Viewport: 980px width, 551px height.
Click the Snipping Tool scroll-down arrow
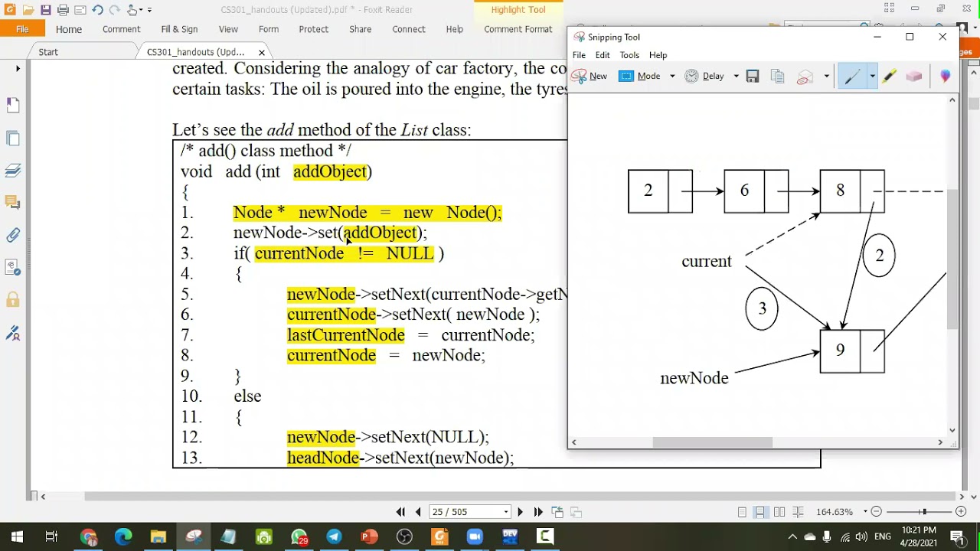(952, 430)
